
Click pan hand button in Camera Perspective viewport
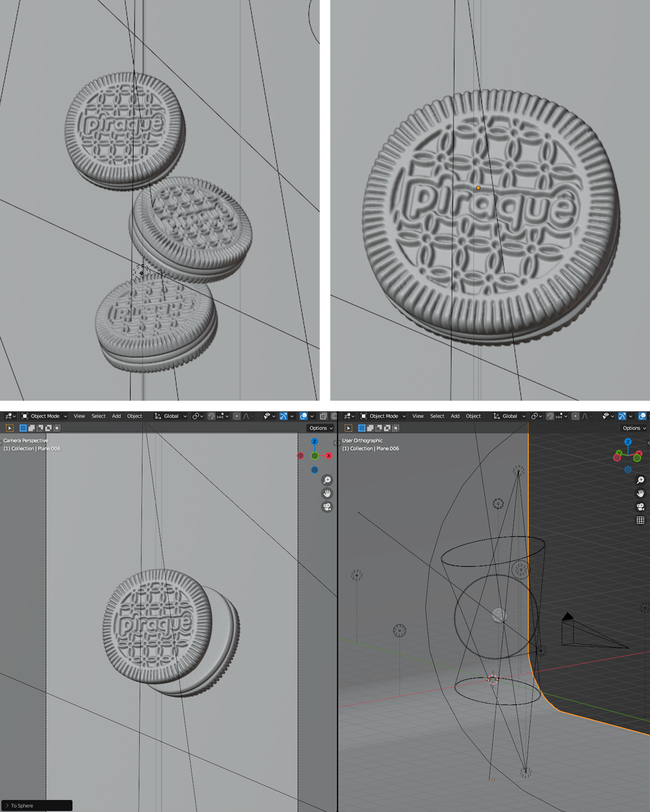click(x=327, y=493)
